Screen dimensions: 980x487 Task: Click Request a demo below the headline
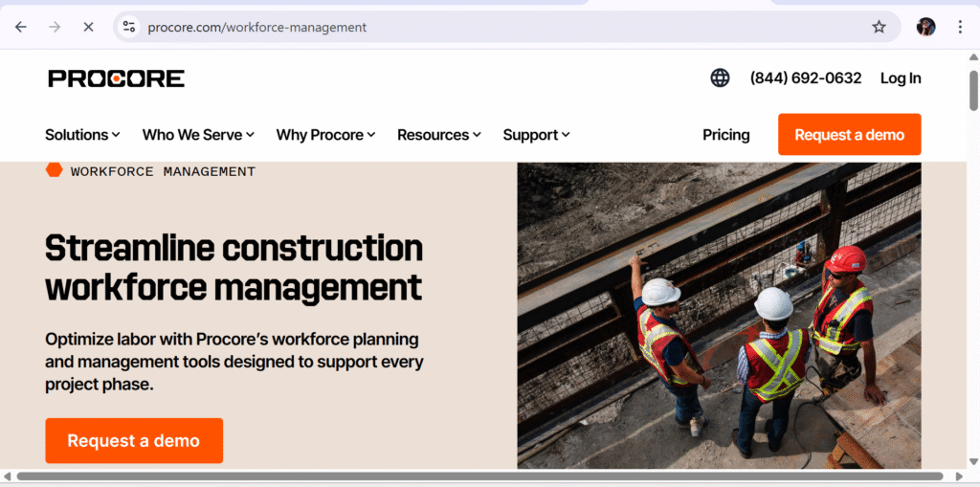point(134,441)
